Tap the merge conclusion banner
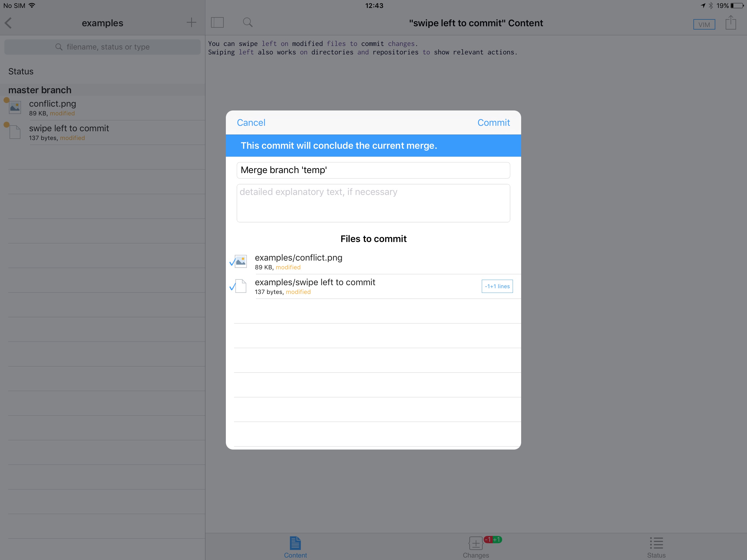This screenshot has width=747, height=560. point(373,145)
